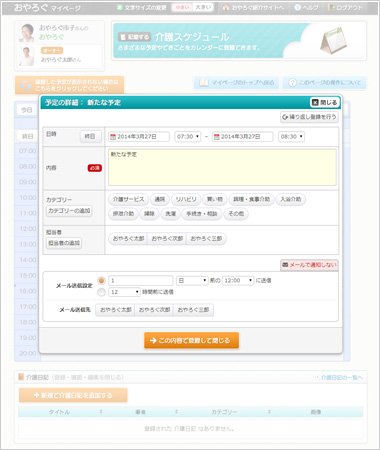380x450 pixels.
Task: Open このページの操作について help button
Action: [x=325, y=83]
